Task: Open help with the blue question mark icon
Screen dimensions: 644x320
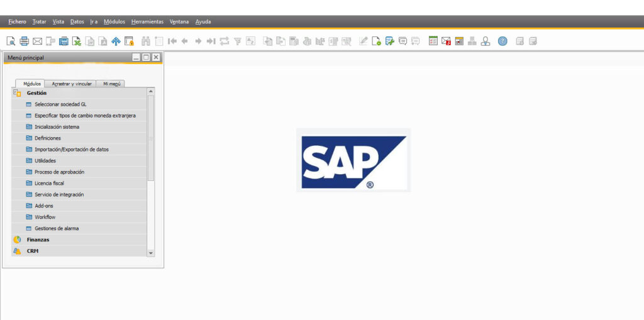Action: click(x=502, y=41)
